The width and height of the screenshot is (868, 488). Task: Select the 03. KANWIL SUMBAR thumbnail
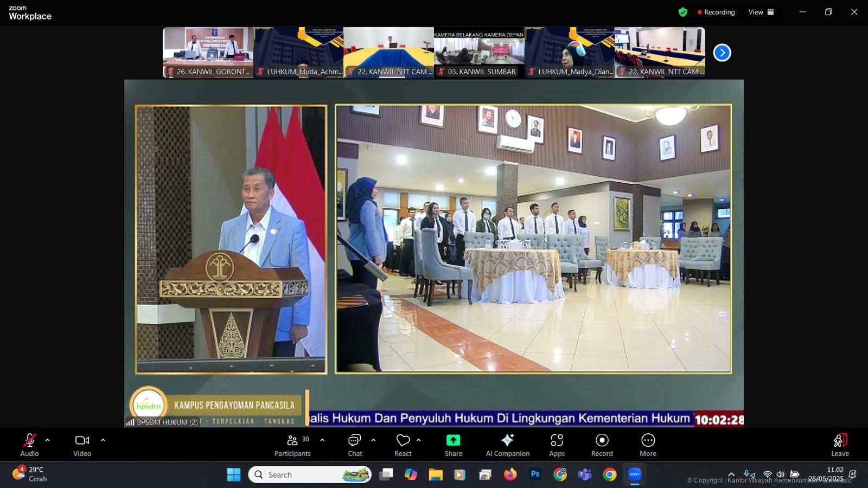(x=479, y=53)
